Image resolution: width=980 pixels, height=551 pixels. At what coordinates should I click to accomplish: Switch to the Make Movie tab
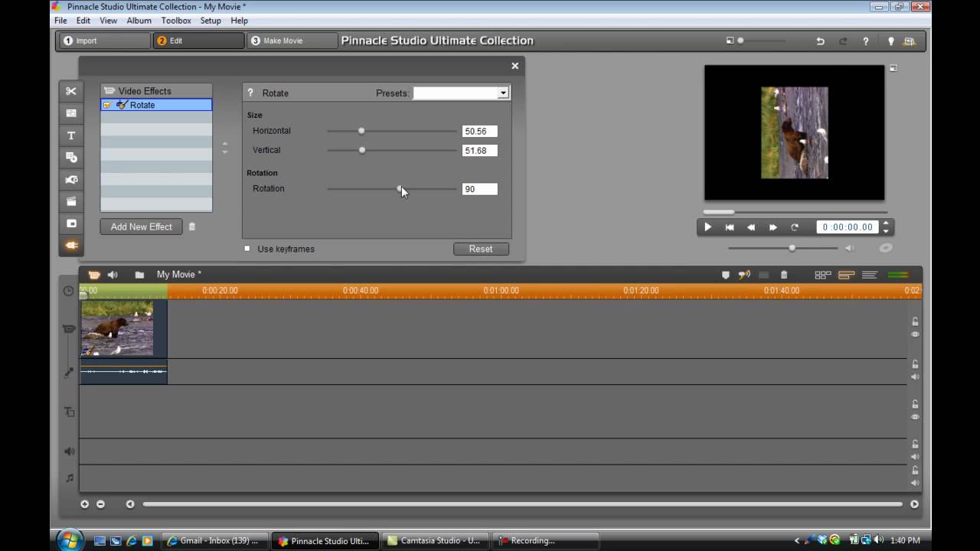292,41
